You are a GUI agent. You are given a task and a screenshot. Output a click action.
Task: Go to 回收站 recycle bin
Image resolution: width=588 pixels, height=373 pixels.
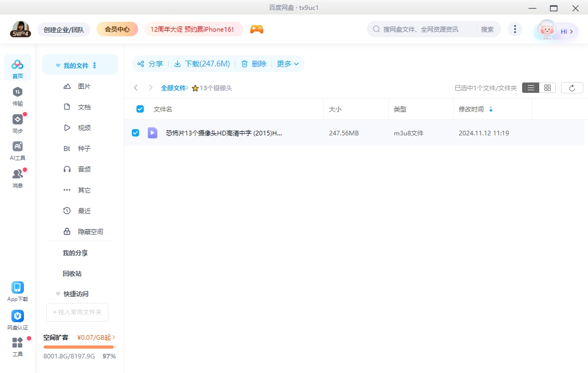pyautogui.click(x=72, y=273)
